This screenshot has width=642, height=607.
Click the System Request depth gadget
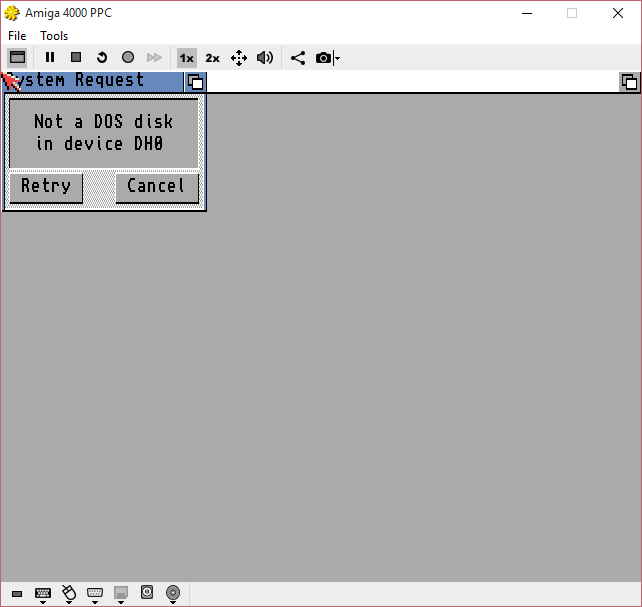195,82
